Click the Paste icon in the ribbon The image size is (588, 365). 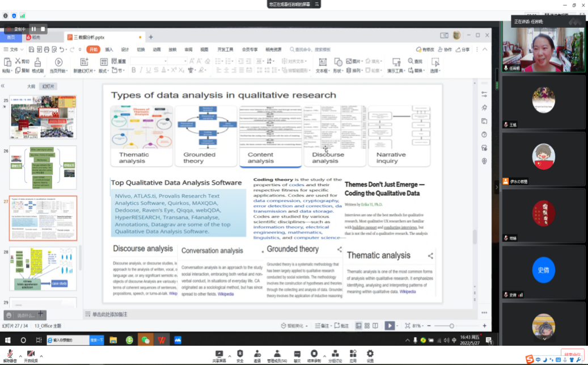(7, 62)
